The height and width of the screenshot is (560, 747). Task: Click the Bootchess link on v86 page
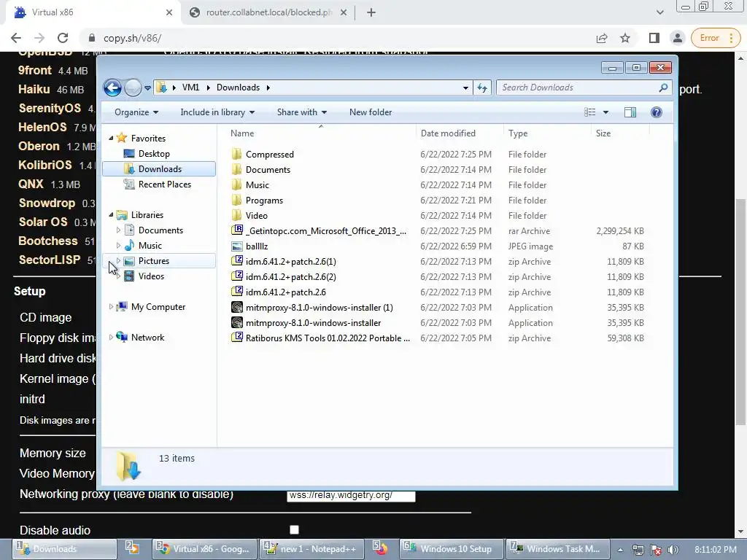point(47,241)
